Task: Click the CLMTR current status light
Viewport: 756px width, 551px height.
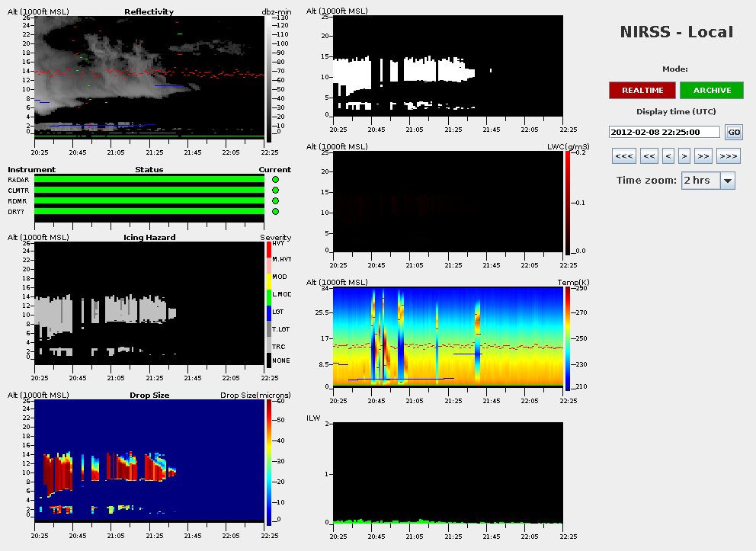Action: coord(275,190)
